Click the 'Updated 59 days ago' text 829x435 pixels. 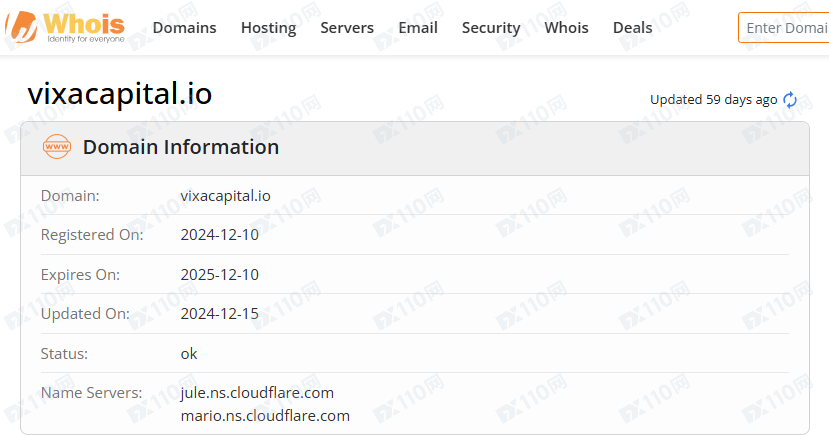[713, 100]
